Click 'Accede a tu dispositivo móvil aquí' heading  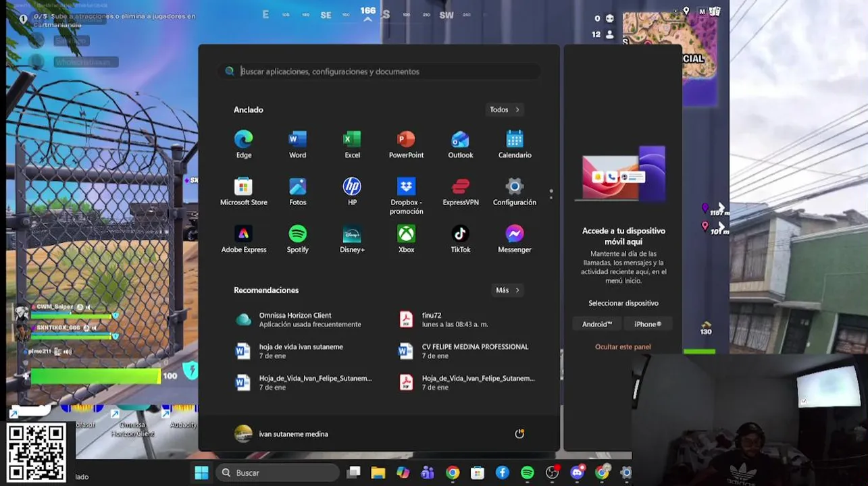623,236
